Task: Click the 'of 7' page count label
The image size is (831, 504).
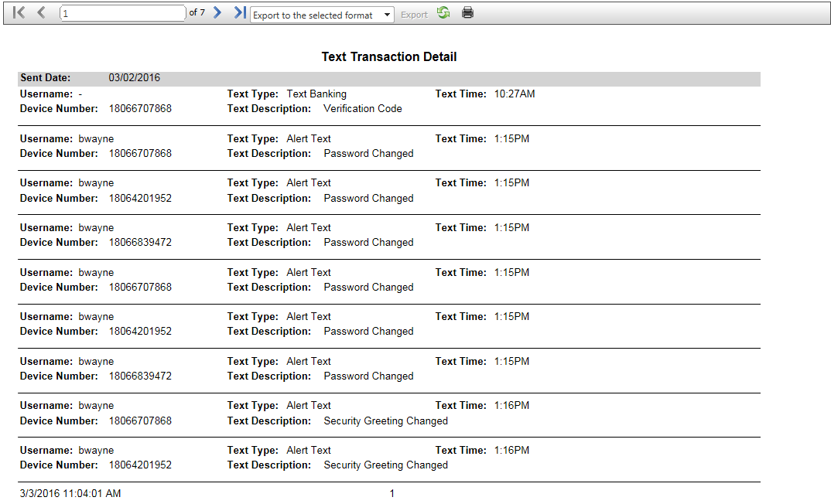Action: coord(197,13)
